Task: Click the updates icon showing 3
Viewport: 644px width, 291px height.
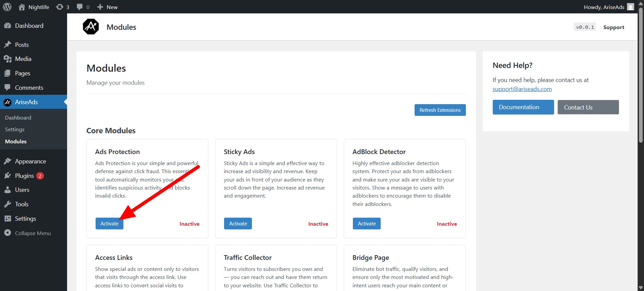Action: tap(60, 7)
